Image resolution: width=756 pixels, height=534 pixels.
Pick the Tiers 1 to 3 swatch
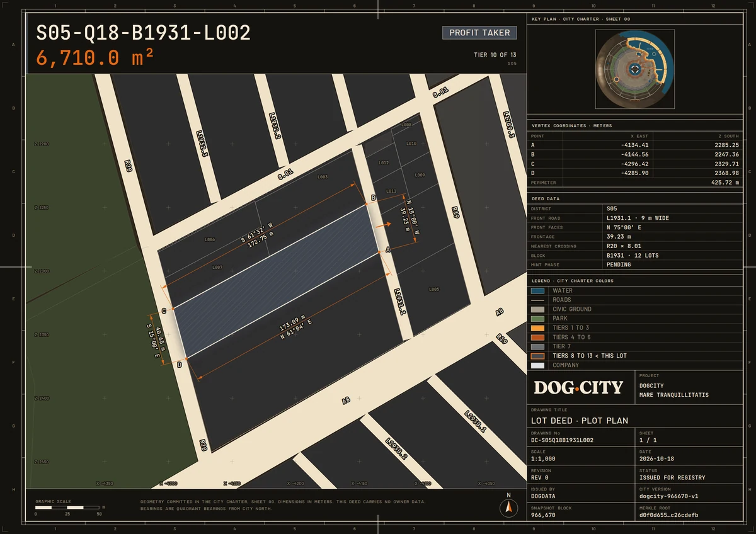[537, 328]
